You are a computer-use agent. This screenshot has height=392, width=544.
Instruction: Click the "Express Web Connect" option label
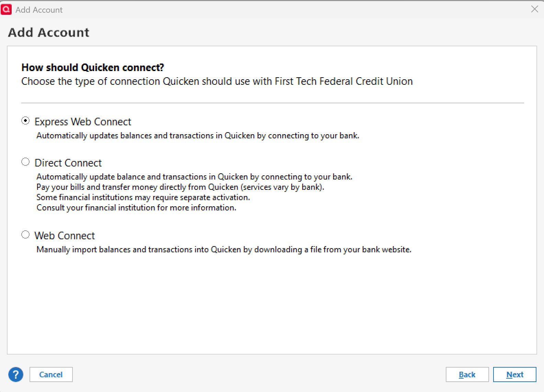[83, 122]
